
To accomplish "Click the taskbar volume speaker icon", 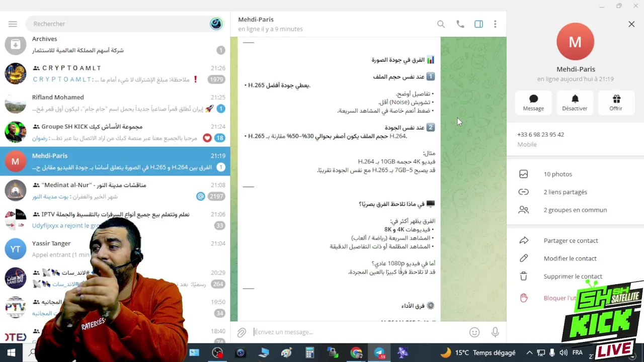I will pos(563,353).
